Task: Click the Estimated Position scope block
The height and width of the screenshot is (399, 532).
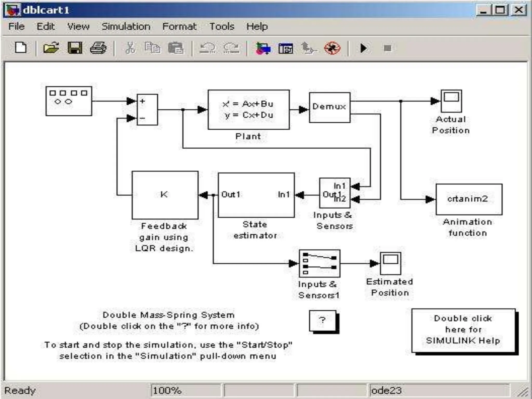Action: (x=390, y=263)
